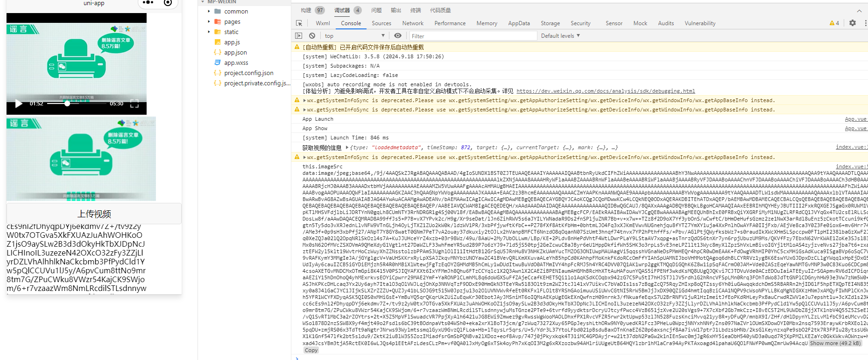This screenshot has height=360, width=868.
Task: Click the common folder icon
Action: [x=218, y=11]
